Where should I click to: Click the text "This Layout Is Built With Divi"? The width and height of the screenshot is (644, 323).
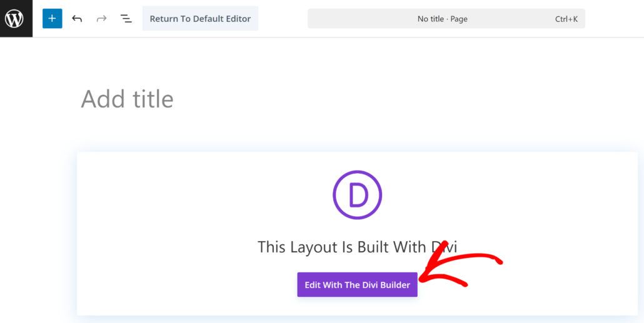357,247
